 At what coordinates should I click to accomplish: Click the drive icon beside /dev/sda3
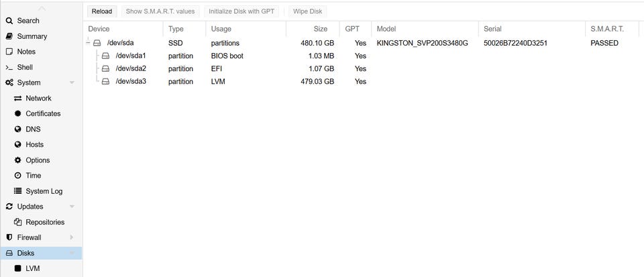point(105,82)
